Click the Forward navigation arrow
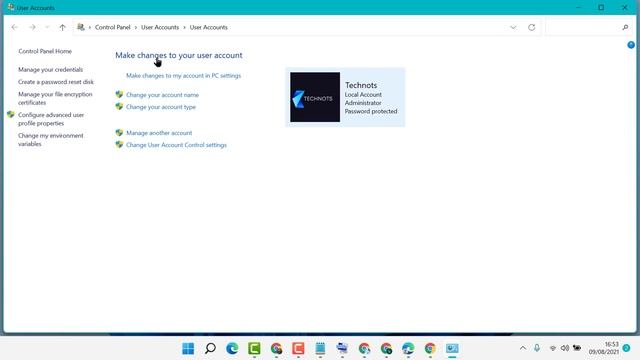Image resolution: width=640 pixels, height=360 pixels. pyautogui.click(x=32, y=27)
